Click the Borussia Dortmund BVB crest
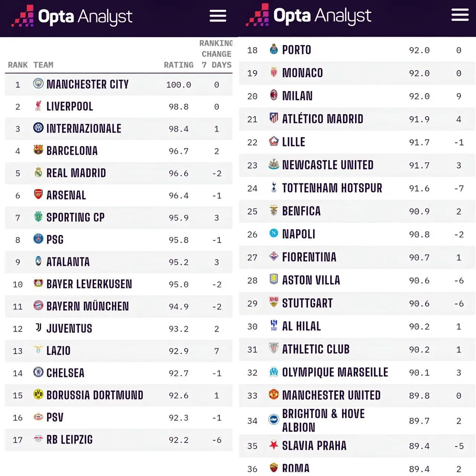The width and height of the screenshot is (476, 476). (38, 395)
